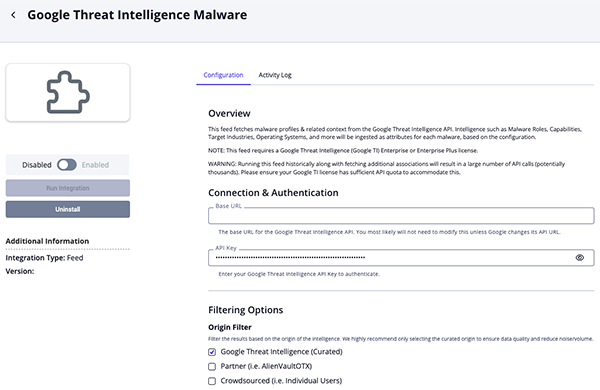Click the Integration Type: Feed text

[44, 258]
